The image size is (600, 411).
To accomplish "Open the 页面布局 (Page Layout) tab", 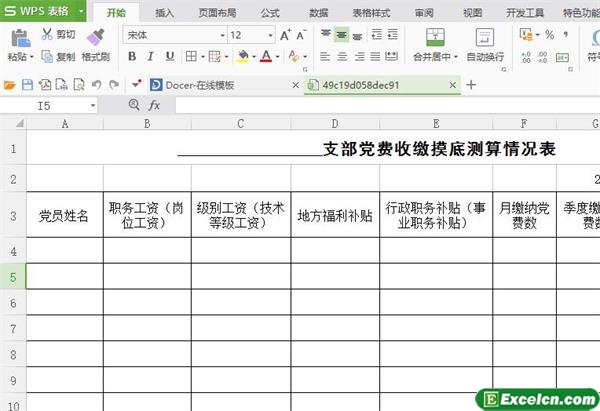I will click(x=217, y=14).
